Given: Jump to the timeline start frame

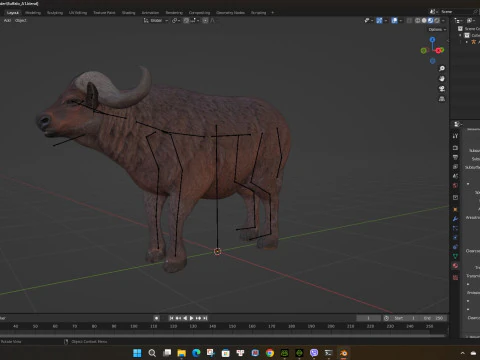Looking at the screenshot, I should [171, 318].
